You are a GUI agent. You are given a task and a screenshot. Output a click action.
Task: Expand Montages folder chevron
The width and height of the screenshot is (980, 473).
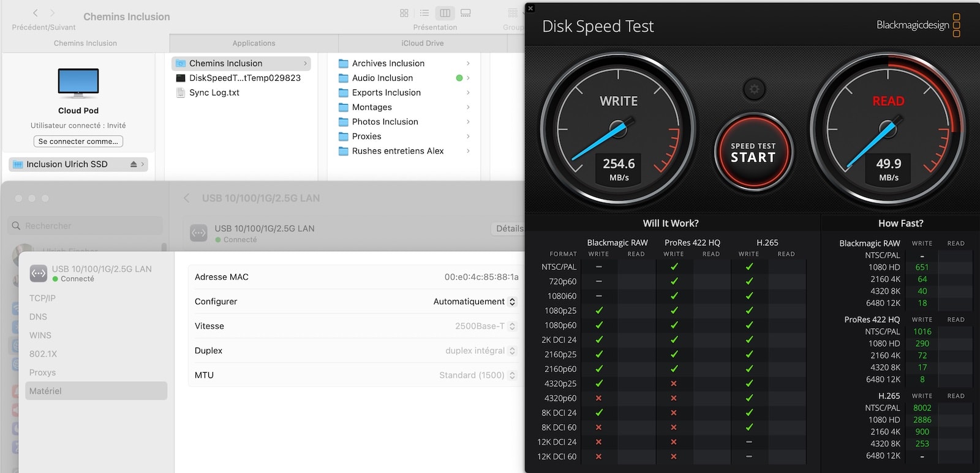[x=468, y=107]
